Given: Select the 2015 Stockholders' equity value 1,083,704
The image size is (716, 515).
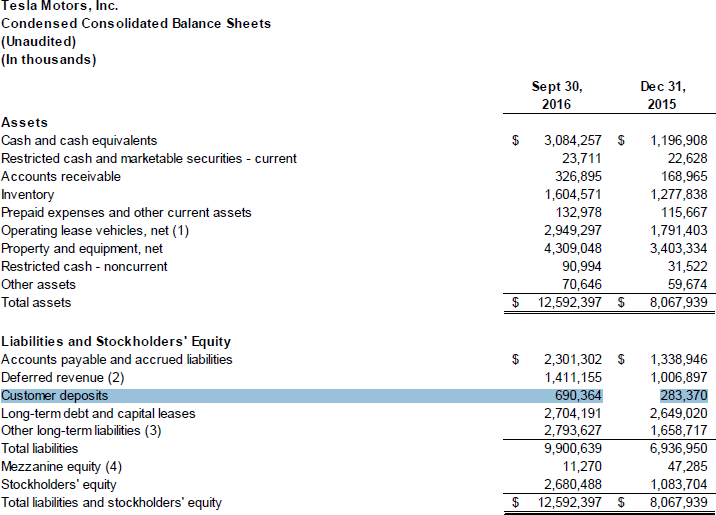Looking at the screenshot, I should (x=672, y=485).
